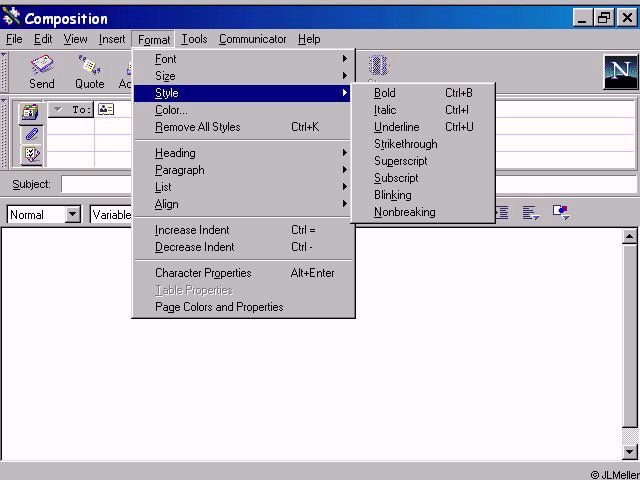Screen dimensions: 640x480
Task: Choose Strikethrough style
Action: pos(423,144)
